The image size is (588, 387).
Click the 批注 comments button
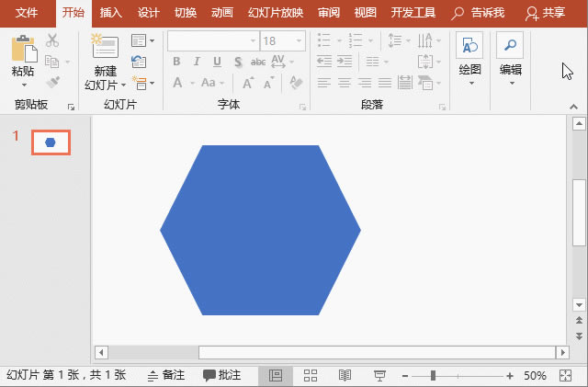pos(222,375)
